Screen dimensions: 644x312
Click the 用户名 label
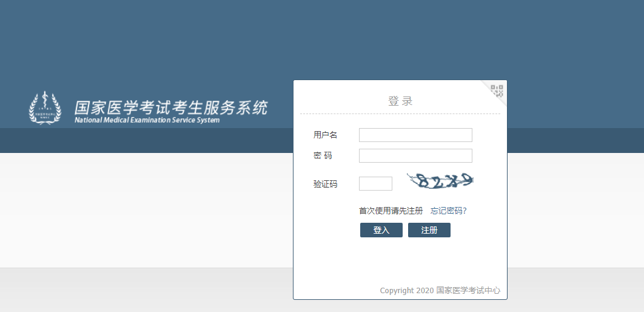(x=325, y=135)
